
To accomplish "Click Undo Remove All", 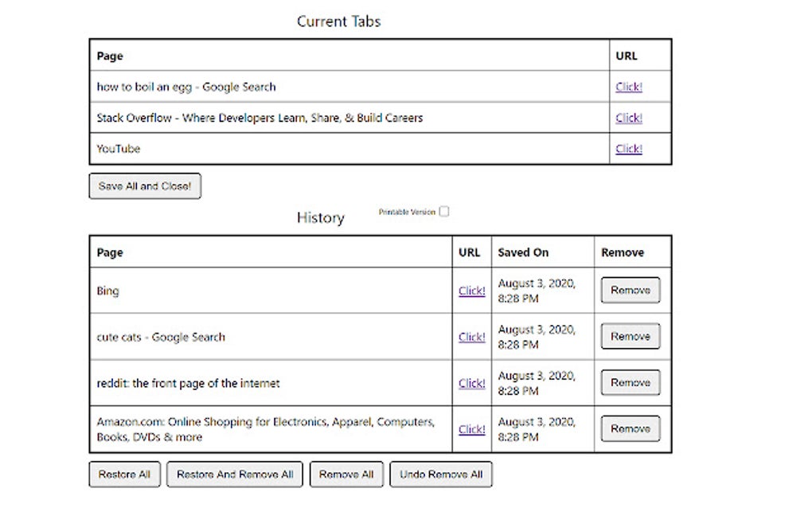I will pyautogui.click(x=440, y=475).
